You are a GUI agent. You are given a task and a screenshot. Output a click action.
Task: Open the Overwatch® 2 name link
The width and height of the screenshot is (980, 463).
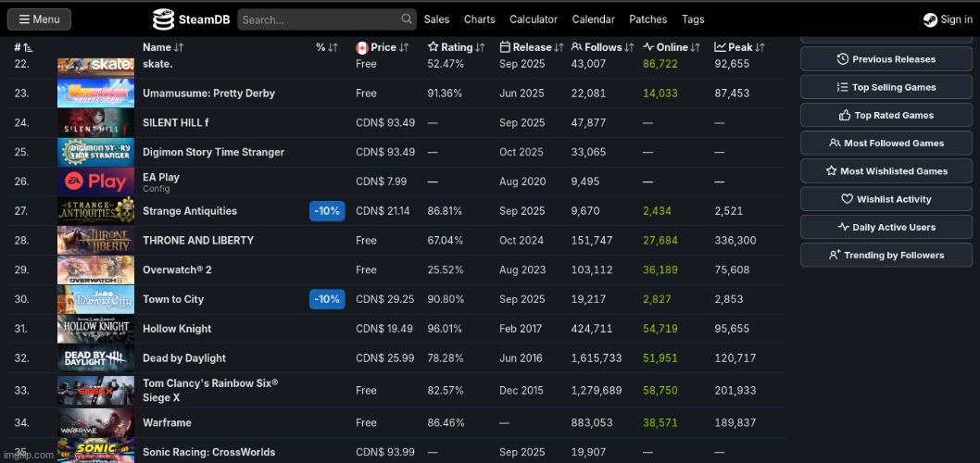[x=177, y=269]
